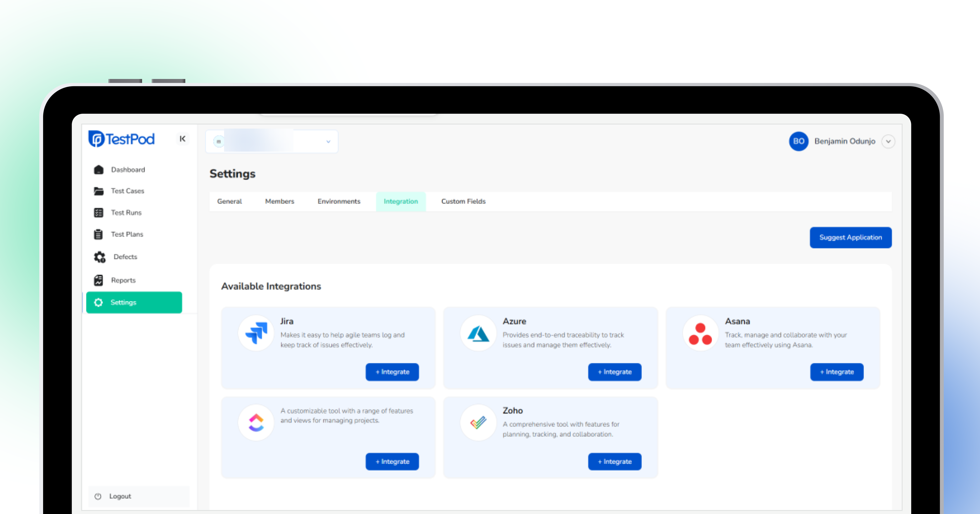Click the Settings page title
This screenshot has width=980, height=514.
click(x=233, y=174)
